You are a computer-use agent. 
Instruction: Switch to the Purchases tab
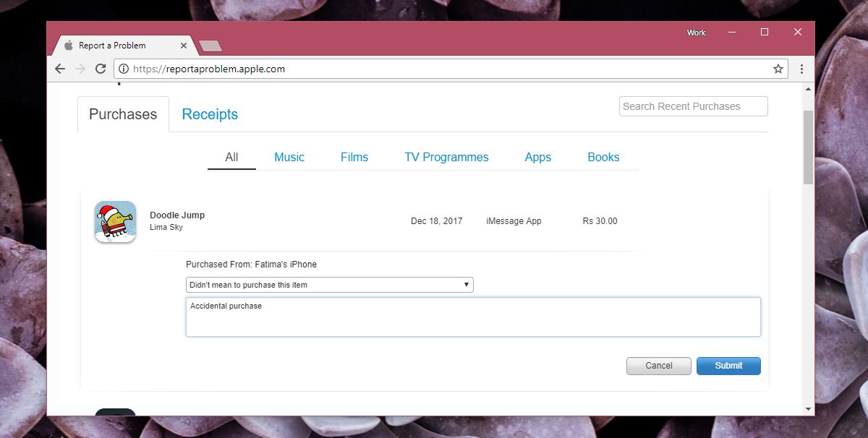point(123,114)
